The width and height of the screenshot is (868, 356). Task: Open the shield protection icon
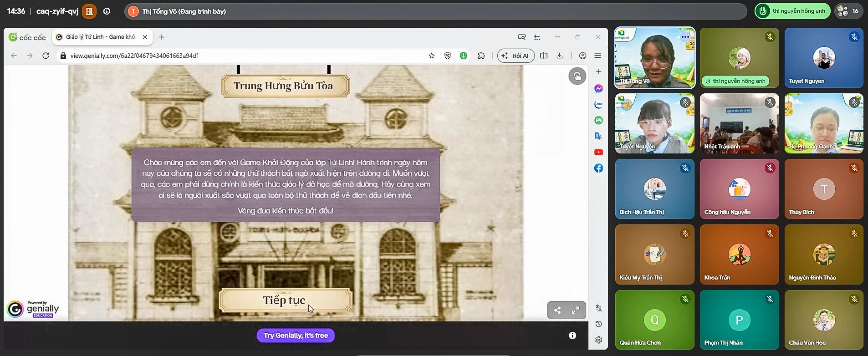coord(448,56)
